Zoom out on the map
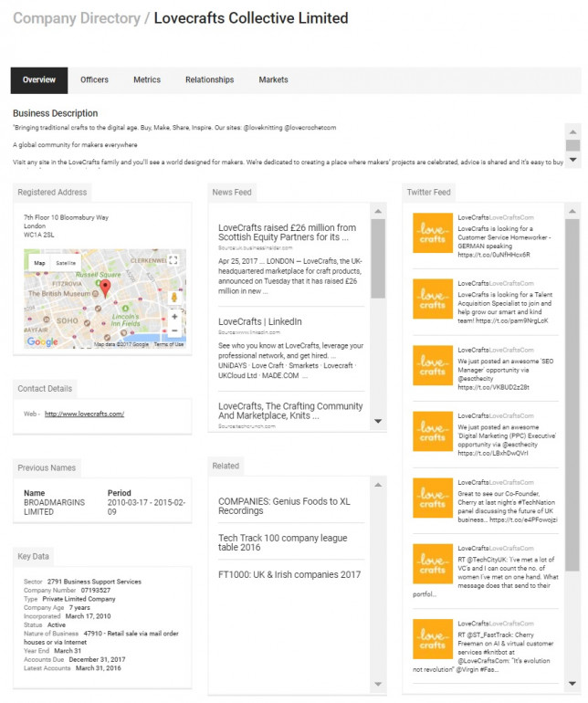The image size is (588, 703). coord(174,331)
